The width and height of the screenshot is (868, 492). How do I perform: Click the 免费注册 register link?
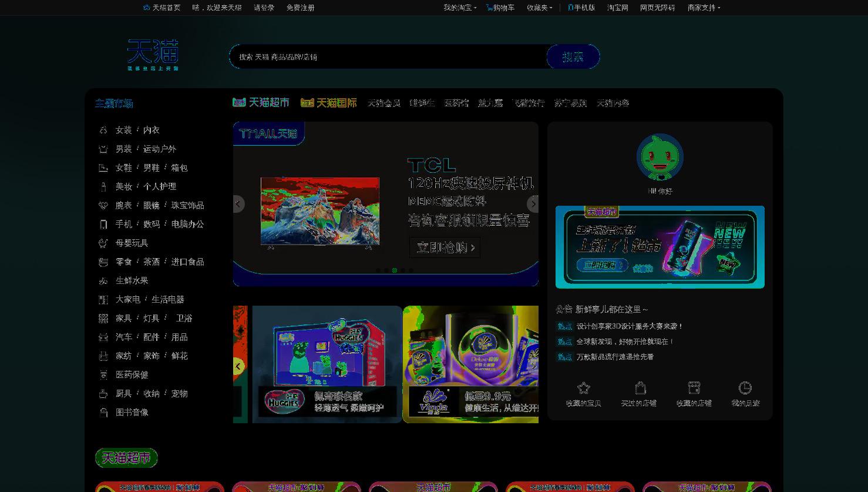pyautogui.click(x=301, y=8)
